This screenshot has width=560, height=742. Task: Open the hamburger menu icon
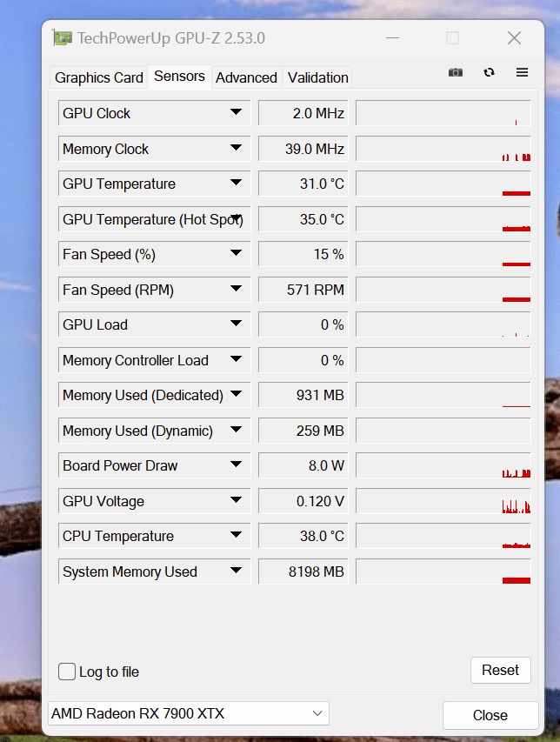(x=522, y=72)
